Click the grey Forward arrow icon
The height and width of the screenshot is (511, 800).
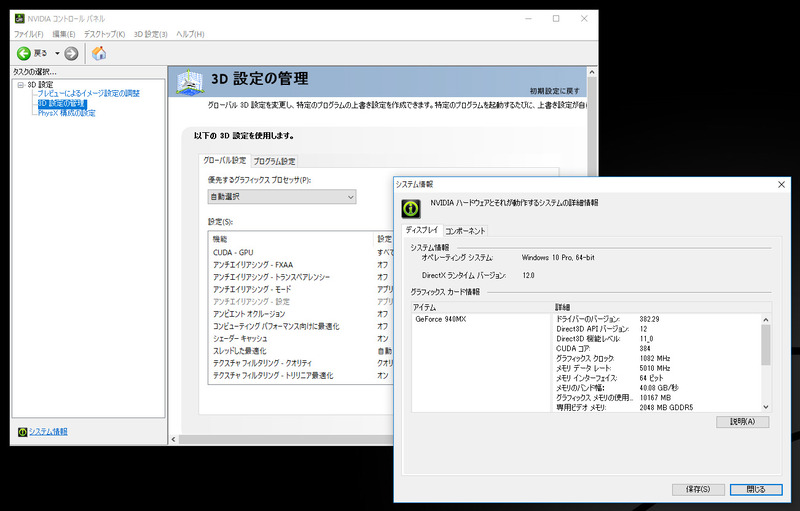coord(71,54)
